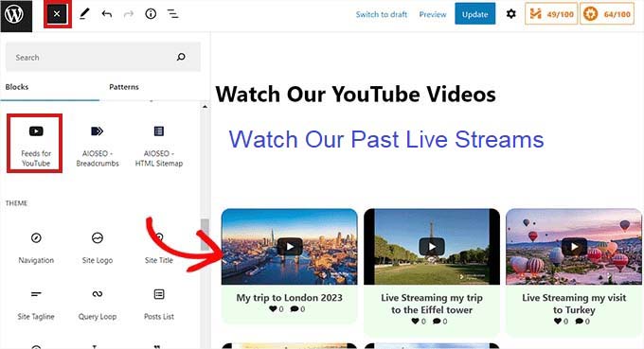Focus the block Search field
644x349 pixels.
(x=102, y=57)
